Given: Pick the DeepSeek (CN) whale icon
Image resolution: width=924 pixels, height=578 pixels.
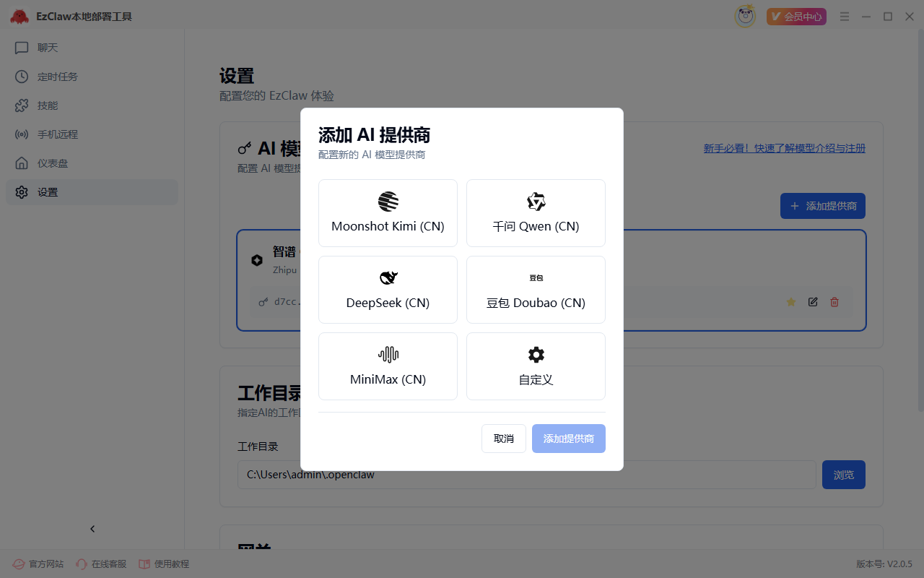Looking at the screenshot, I should (x=388, y=278).
